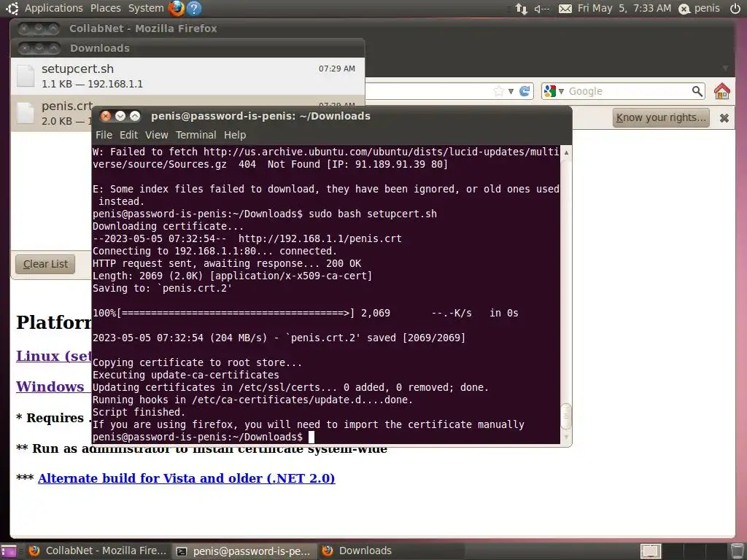
Task: Click the show desktop icon in bottom panel
Action: pyautogui.click(x=9, y=551)
